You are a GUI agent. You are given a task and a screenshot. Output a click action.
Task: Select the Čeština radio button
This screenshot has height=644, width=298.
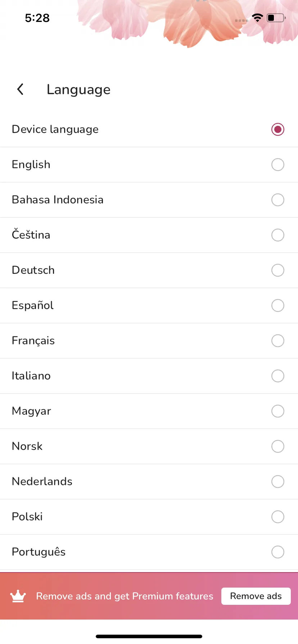point(278,235)
